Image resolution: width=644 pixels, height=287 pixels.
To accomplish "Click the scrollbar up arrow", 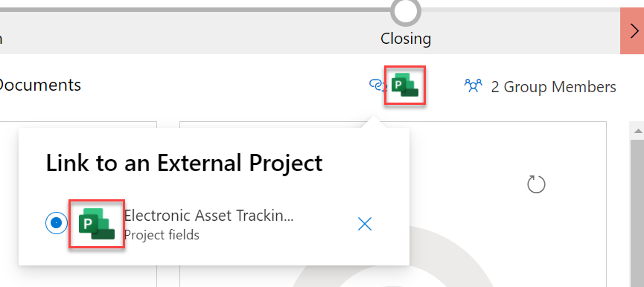I will [x=638, y=131].
